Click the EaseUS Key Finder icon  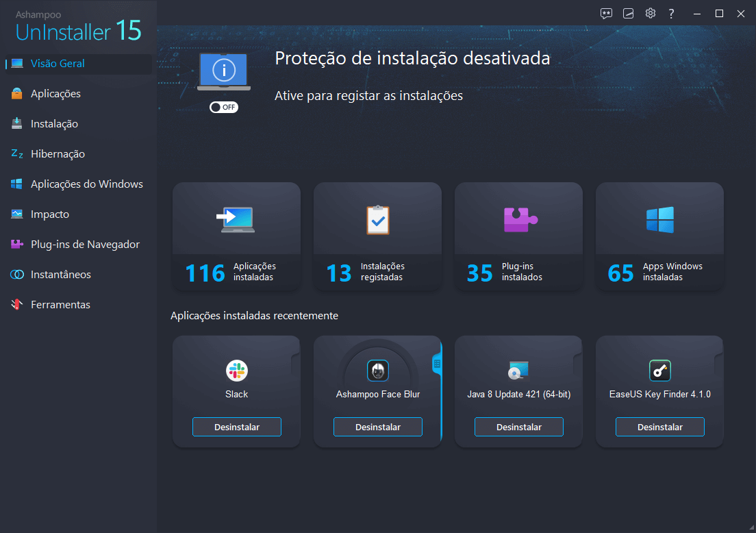pos(660,371)
